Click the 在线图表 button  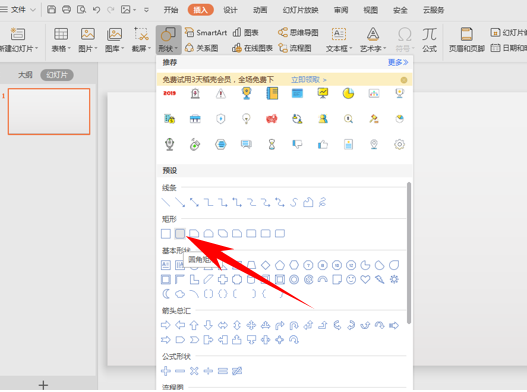point(252,48)
